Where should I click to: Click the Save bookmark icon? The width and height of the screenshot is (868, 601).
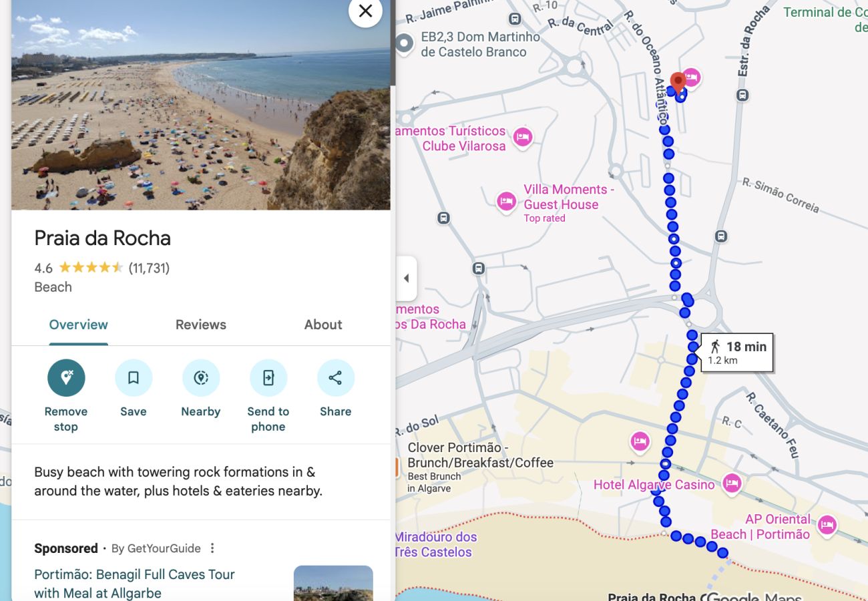[x=134, y=377]
